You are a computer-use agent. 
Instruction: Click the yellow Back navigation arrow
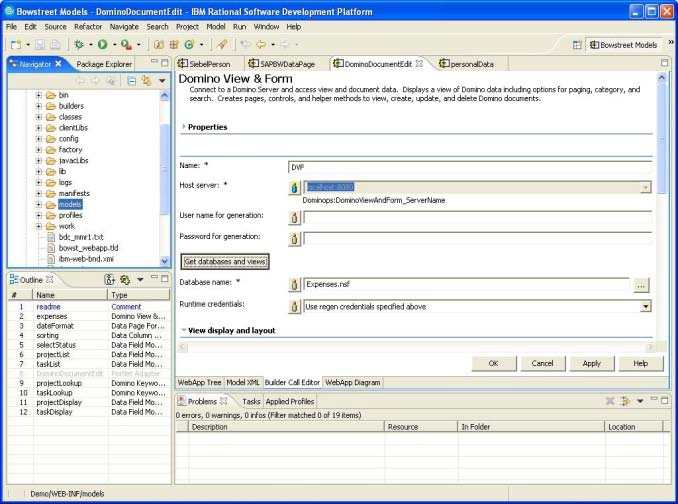point(261,45)
